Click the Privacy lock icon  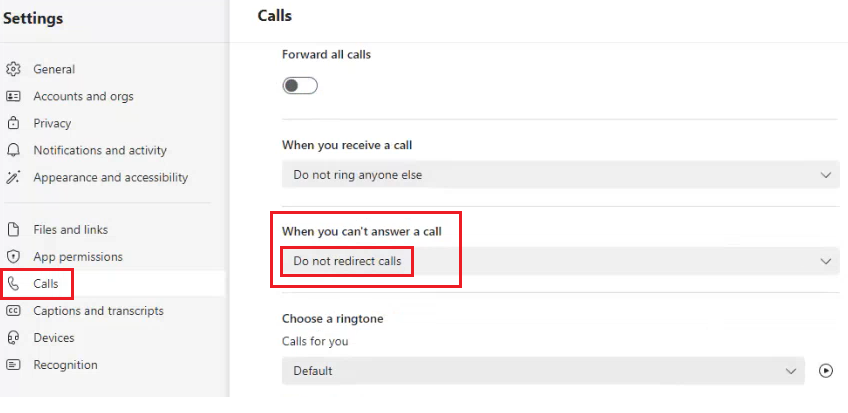[x=13, y=123]
